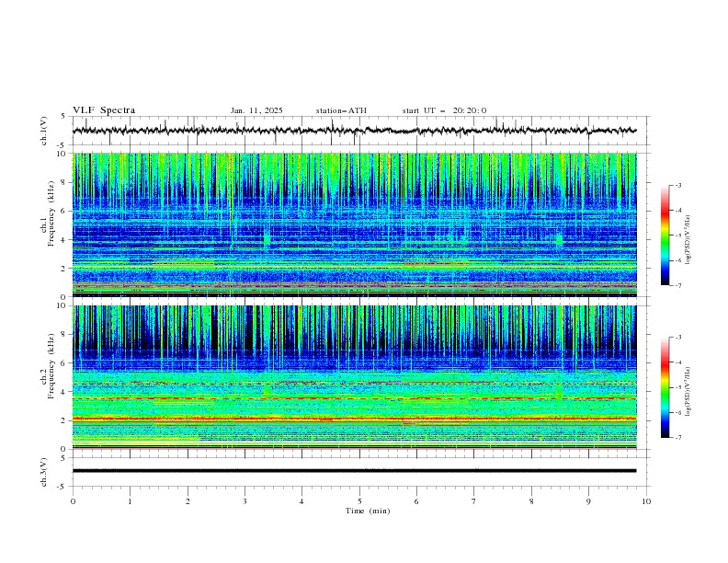Image resolution: width=728 pixels, height=563 pixels.
Task: Click the red 2 kHz band in ch.2 spectrogram
Action: click(355, 419)
